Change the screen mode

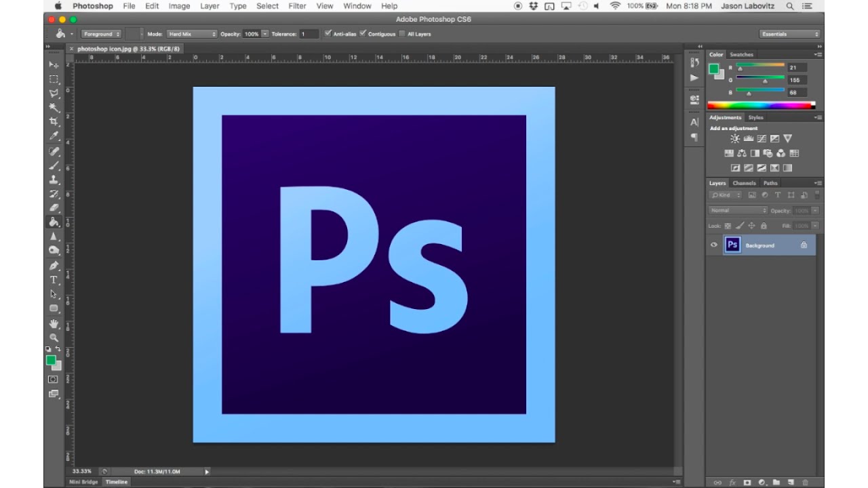(54, 394)
